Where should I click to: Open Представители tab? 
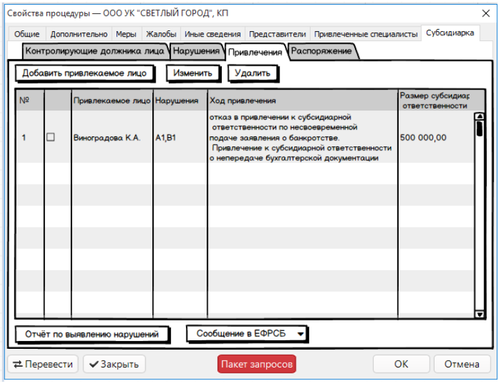point(277,34)
